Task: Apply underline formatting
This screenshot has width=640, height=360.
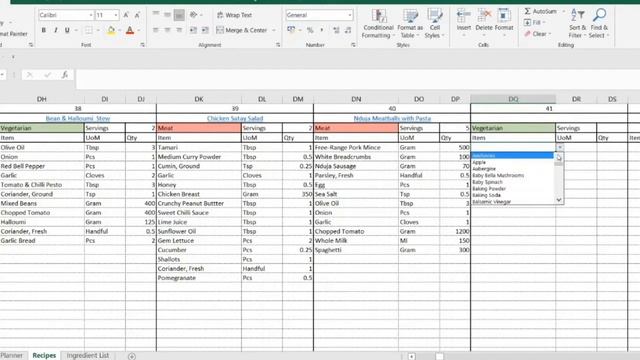Action: tap(67, 30)
